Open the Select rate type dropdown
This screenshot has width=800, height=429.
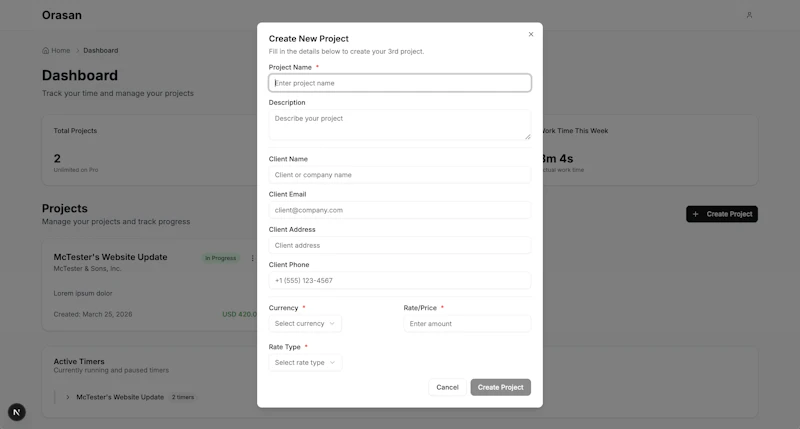tap(305, 362)
